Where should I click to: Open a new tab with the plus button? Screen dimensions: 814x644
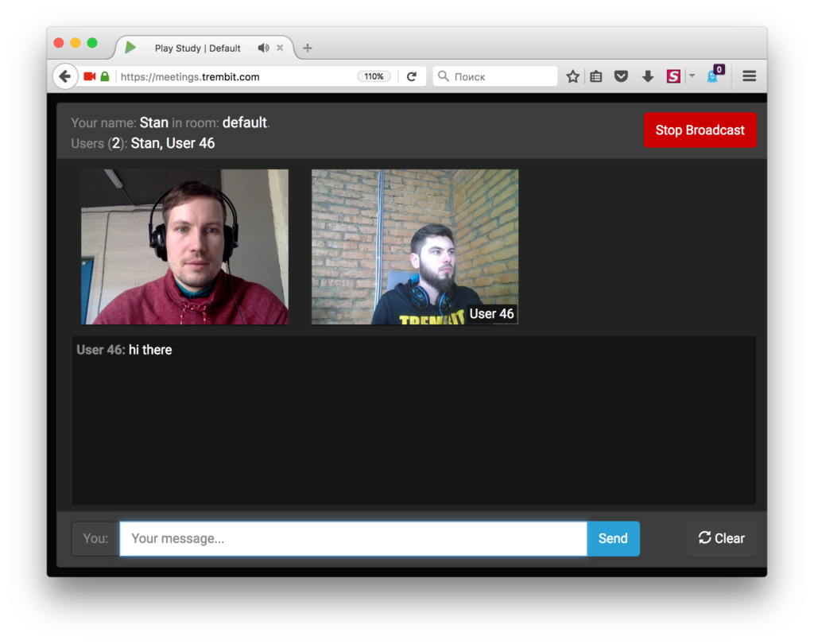point(308,48)
